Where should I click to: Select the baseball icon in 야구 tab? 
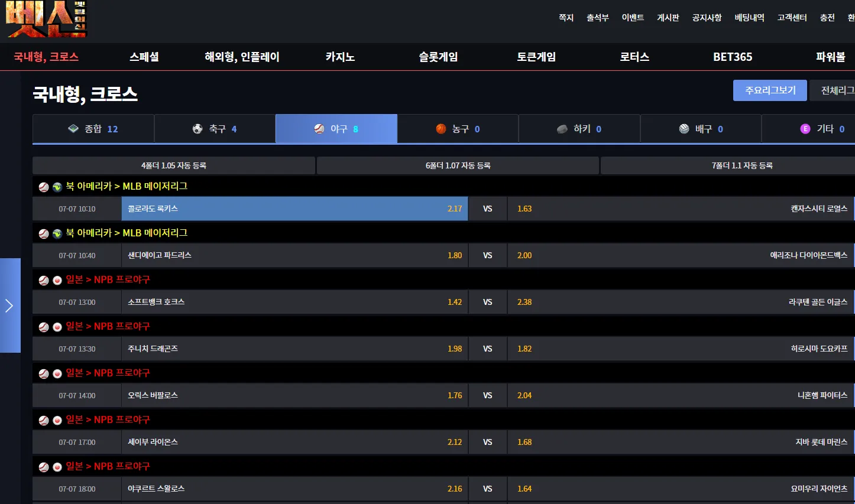tap(319, 129)
